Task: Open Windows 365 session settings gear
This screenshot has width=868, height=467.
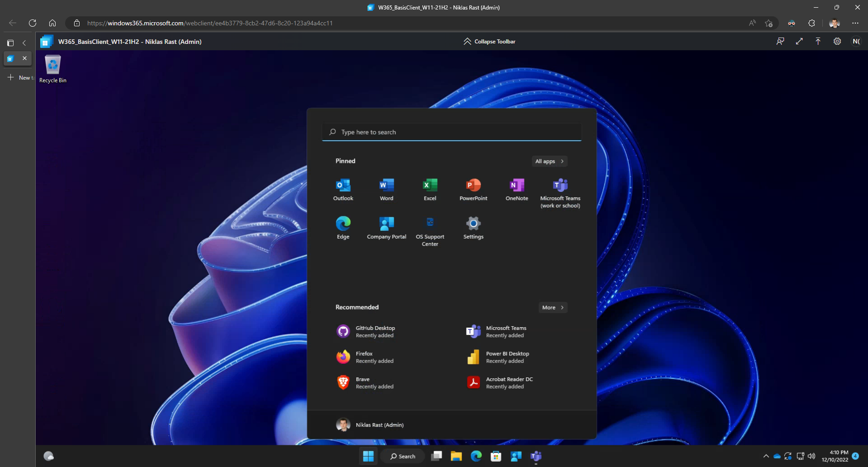Action: pos(837,42)
